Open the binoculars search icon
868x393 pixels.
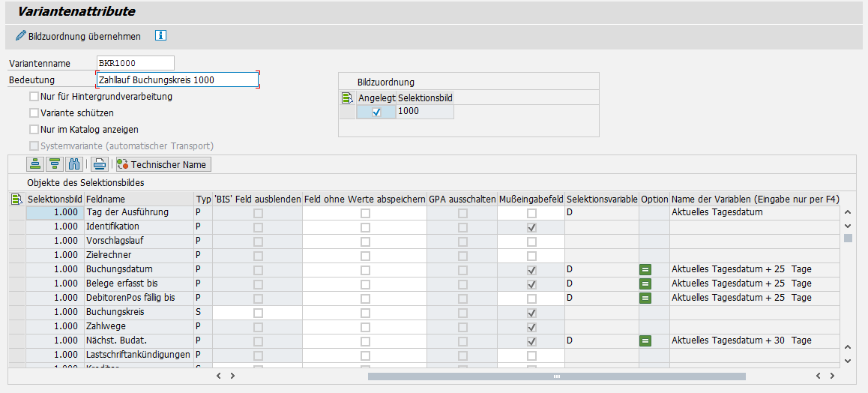(73, 164)
